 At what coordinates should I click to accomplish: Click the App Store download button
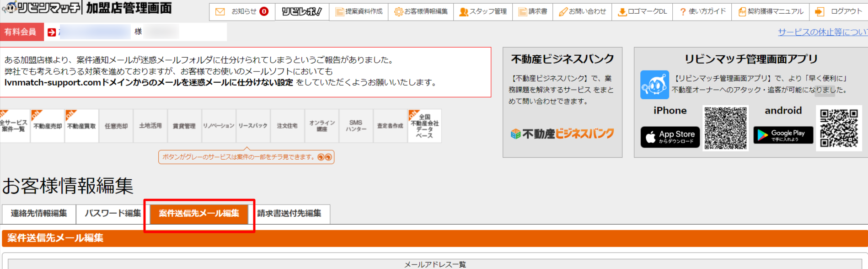point(670,137)
